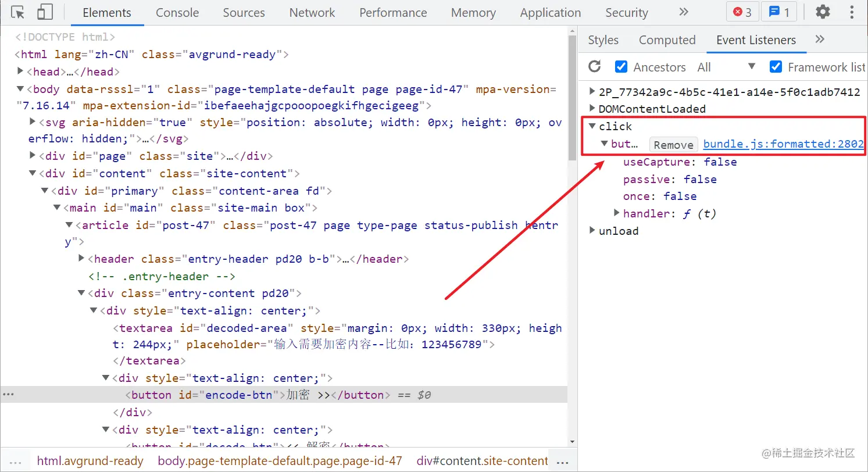Image resolution: width=868 pixels, height=472 pixels.
Task: Open the Performance tab
Action: pos(393,12)
